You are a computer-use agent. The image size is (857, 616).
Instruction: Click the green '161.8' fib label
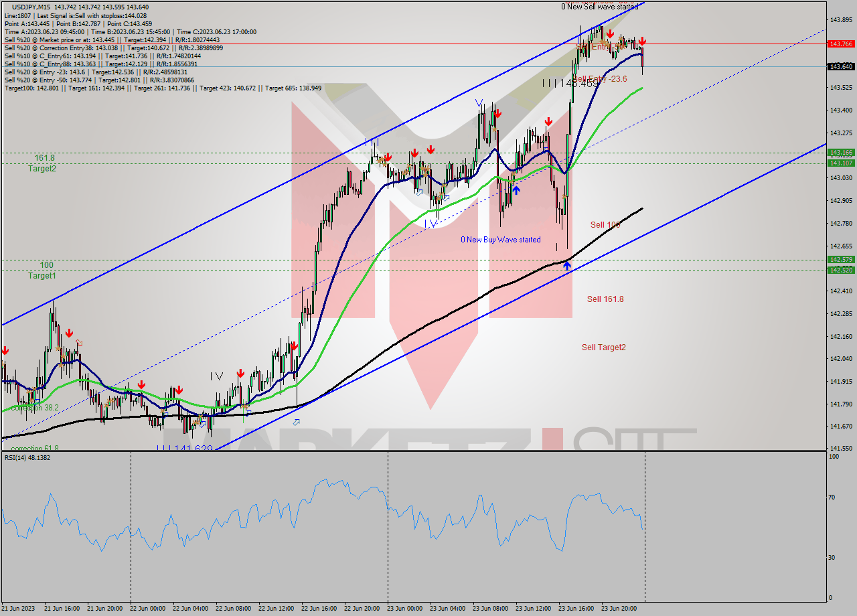(x=44, y=158)
